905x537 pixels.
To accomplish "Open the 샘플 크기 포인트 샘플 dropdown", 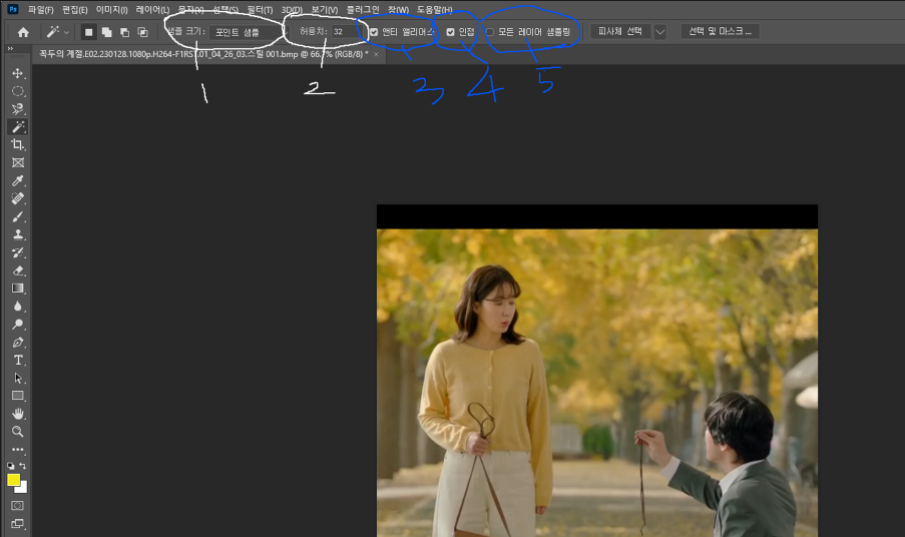I will (x=248, y=32).
